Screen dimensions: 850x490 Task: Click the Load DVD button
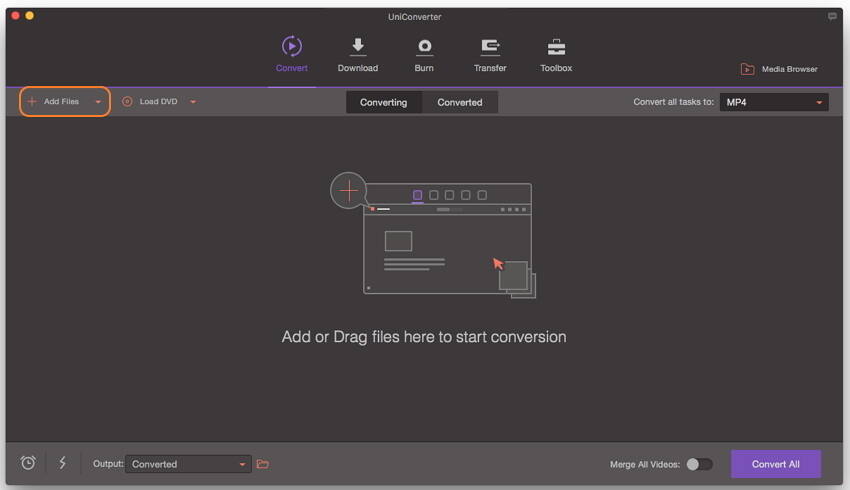tap(150, 101)
